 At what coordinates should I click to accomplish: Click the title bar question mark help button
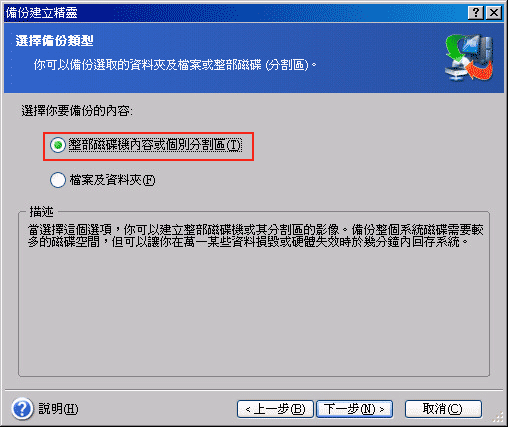476,13
